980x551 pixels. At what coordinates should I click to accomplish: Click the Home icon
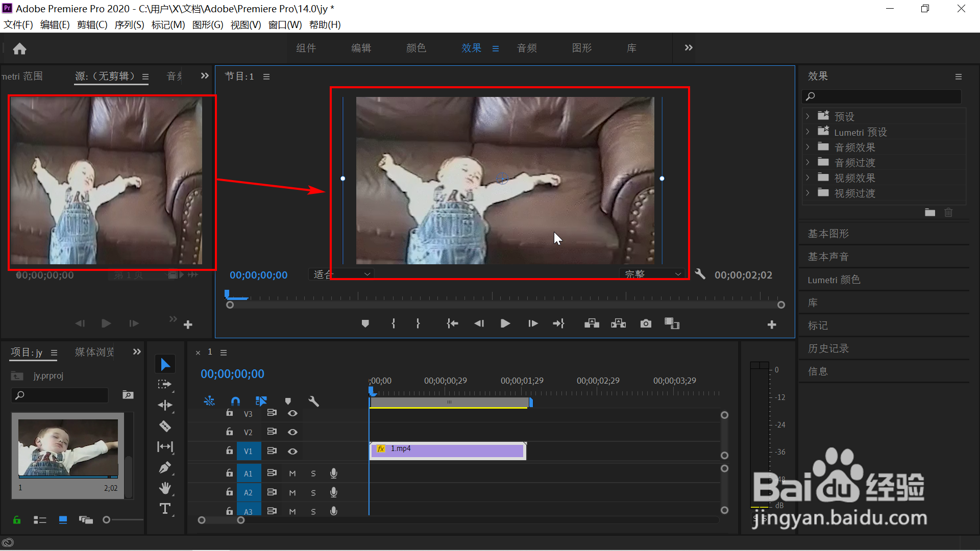pos(19,48)
